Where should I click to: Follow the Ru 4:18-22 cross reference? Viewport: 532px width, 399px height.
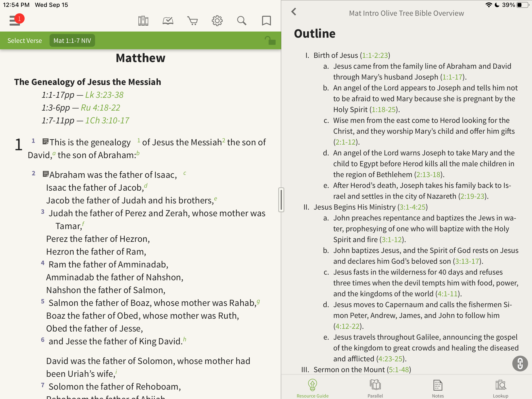(x=100, y=108)
